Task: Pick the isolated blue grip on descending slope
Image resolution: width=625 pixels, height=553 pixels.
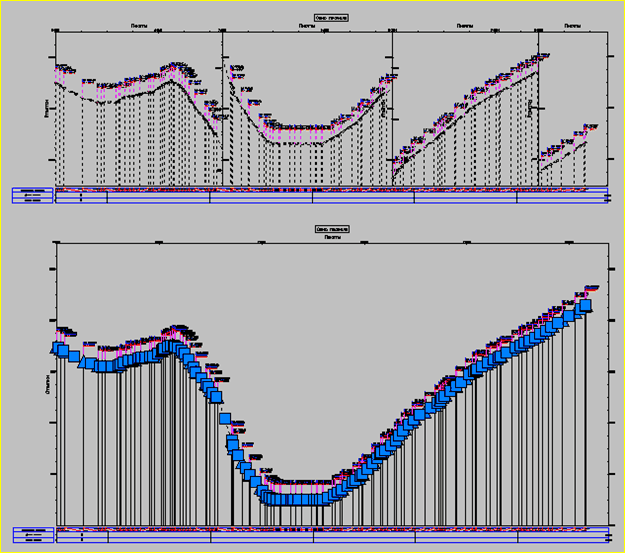Action: point(225,418)
